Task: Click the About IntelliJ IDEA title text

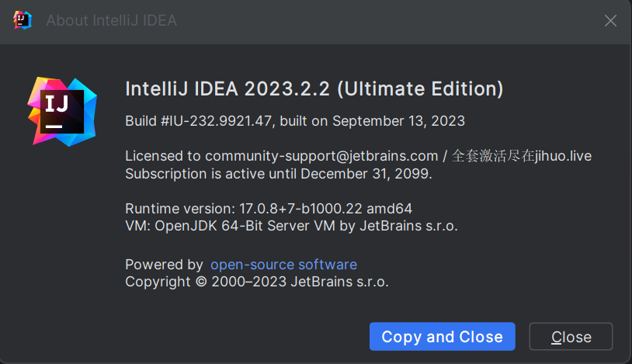Action: click(x=111, y=20)
